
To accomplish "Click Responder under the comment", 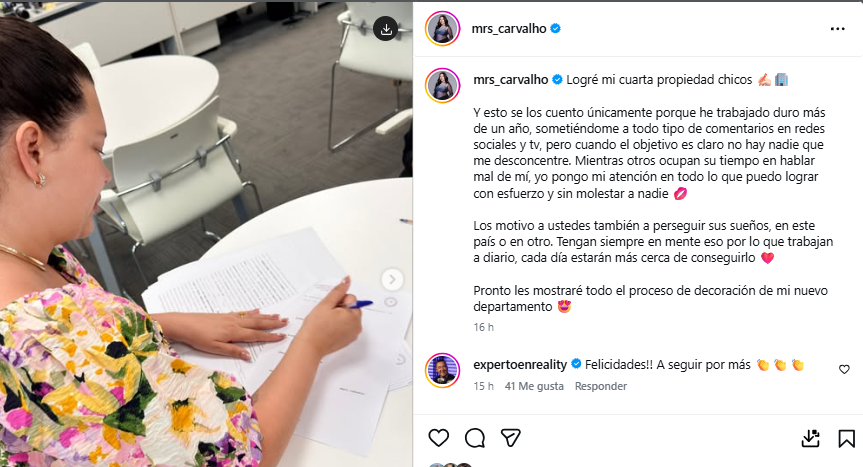I will (x=600, y=386).
